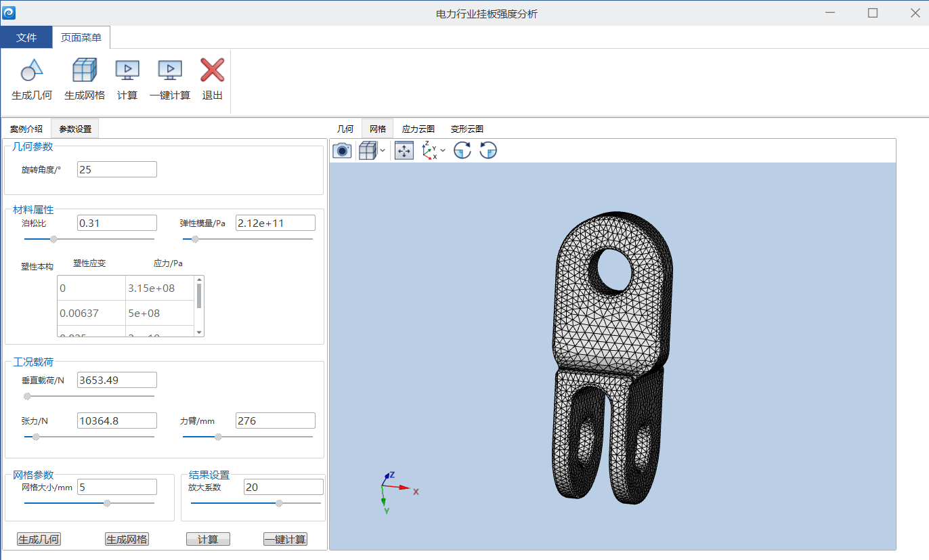
Task: Click the 弹性模量 input field
Action: coord(276,223)
